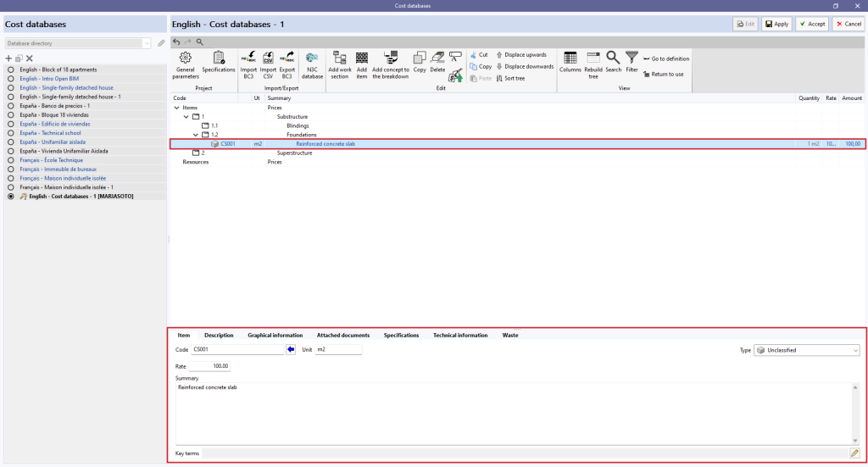The width and height of the screenshot is (868, 467).
Task: Open Technical information tab
Action: point(460,336)
